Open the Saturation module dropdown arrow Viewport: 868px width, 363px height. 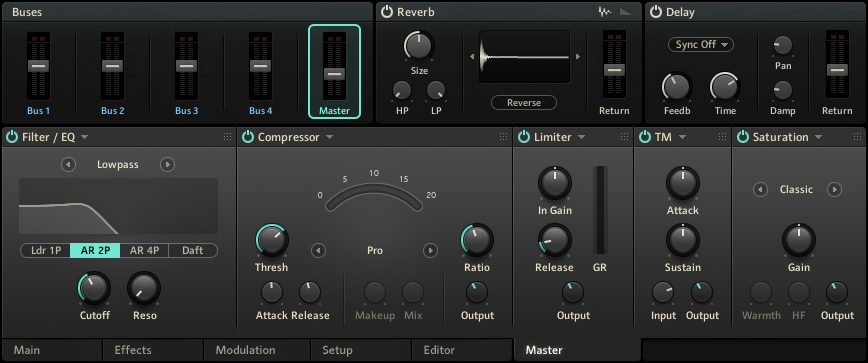point(818,137)
